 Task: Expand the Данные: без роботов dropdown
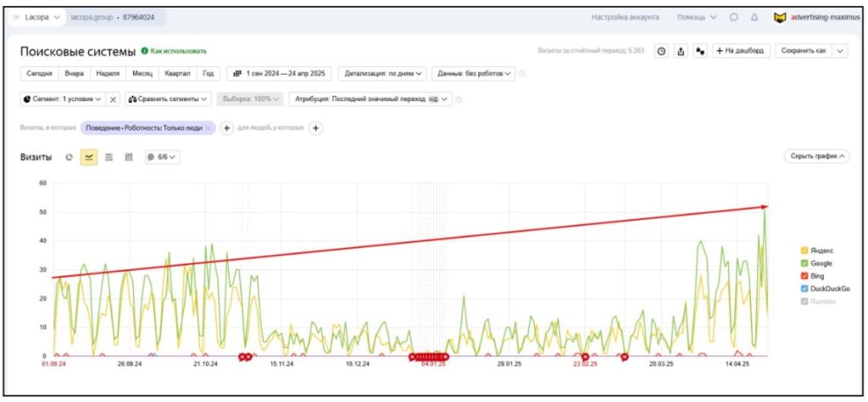point(474,74)
